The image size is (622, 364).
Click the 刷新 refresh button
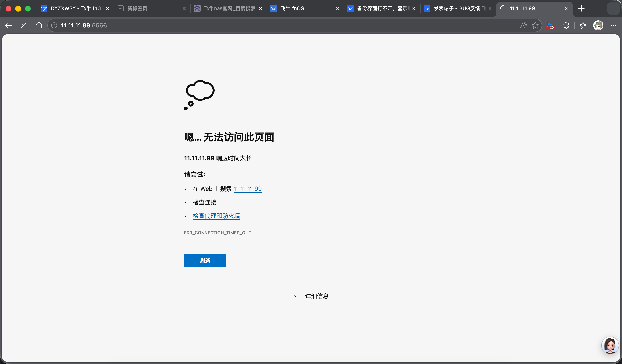205,260
